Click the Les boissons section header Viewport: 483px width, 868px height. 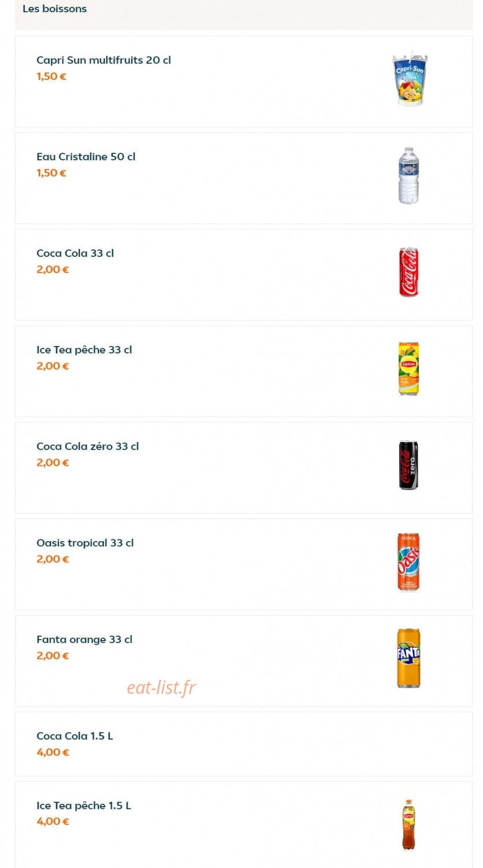coord(54,9)
